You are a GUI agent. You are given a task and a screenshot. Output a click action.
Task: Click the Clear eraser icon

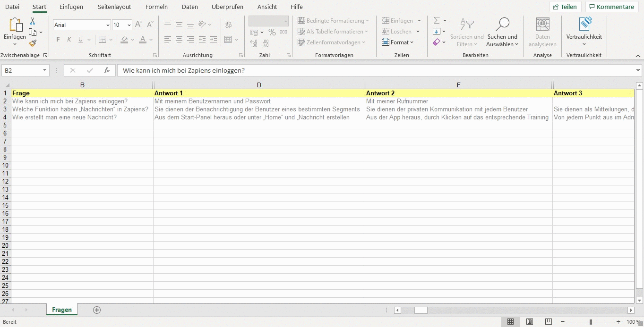pos(437,42)
